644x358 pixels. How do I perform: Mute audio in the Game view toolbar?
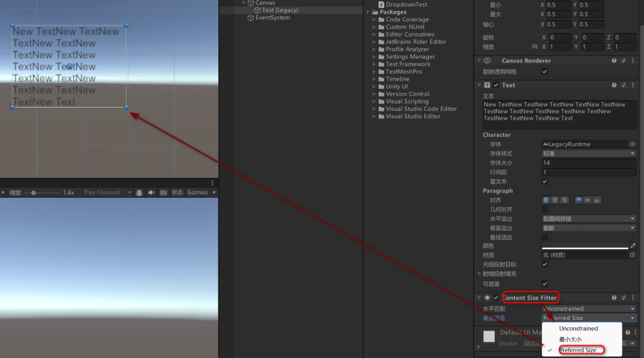(x=151, y=192)
